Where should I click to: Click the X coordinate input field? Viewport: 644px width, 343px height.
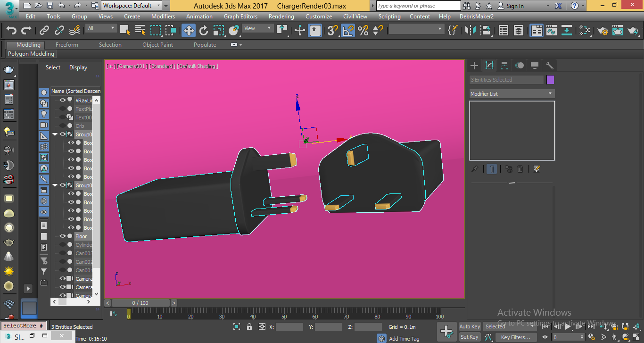(x=289, y=326)
